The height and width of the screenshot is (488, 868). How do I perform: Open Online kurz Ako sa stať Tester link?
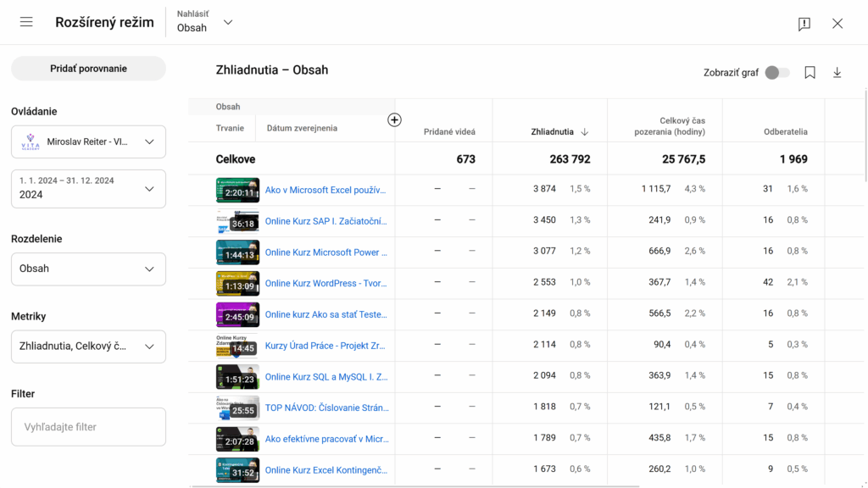(325, 314)
